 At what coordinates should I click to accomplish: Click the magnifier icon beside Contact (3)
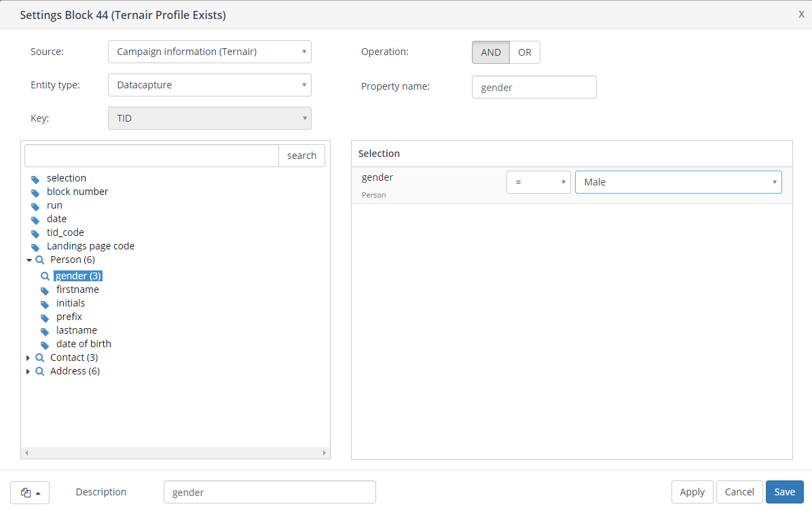click(x=40, y=357)
